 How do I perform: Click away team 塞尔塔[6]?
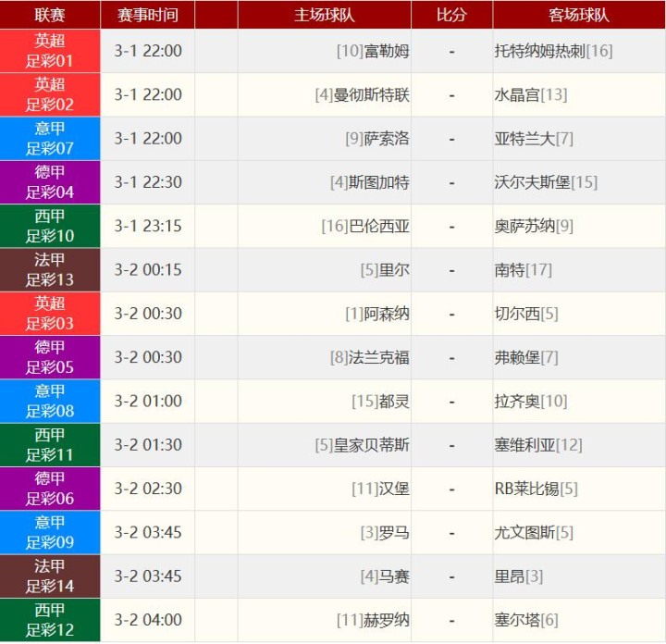[526, 620]
